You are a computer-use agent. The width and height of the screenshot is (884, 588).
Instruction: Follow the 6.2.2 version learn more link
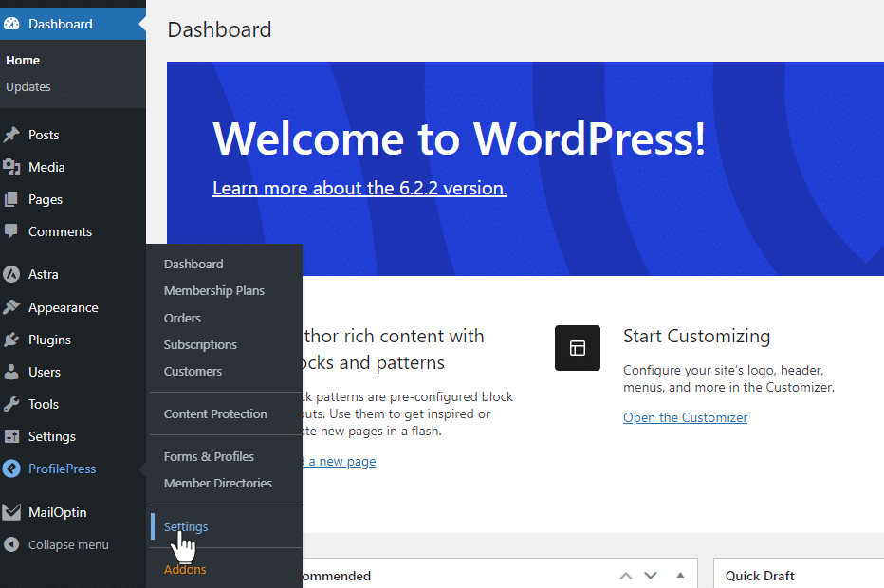[x=359, y=188]
